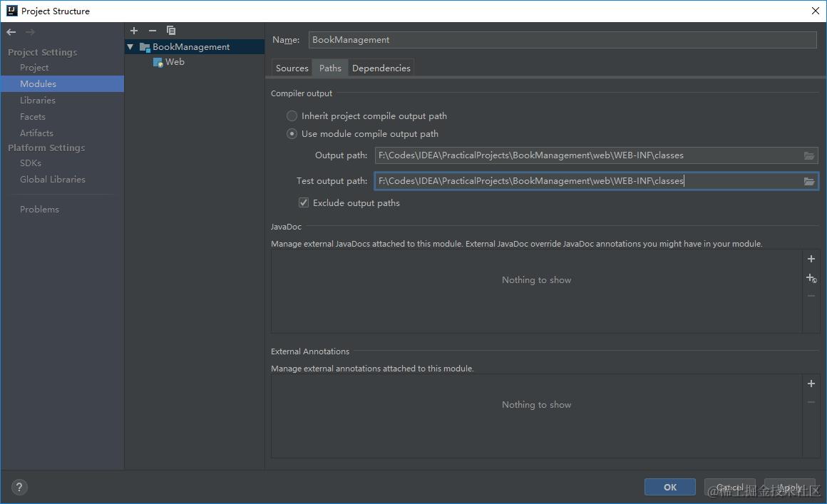This screenshot has height=504, width=827.
Task: Add JavaDoc path with plus icon
Action: [x=811, y=259]
